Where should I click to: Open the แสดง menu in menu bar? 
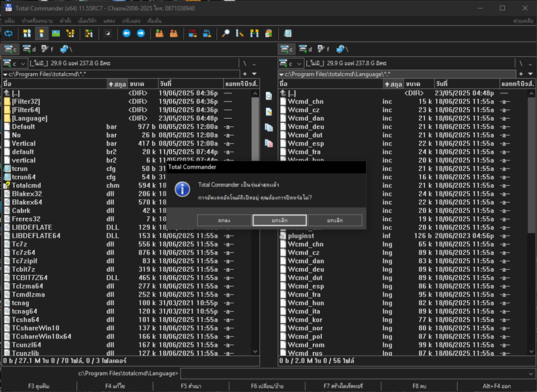point(109,21)
